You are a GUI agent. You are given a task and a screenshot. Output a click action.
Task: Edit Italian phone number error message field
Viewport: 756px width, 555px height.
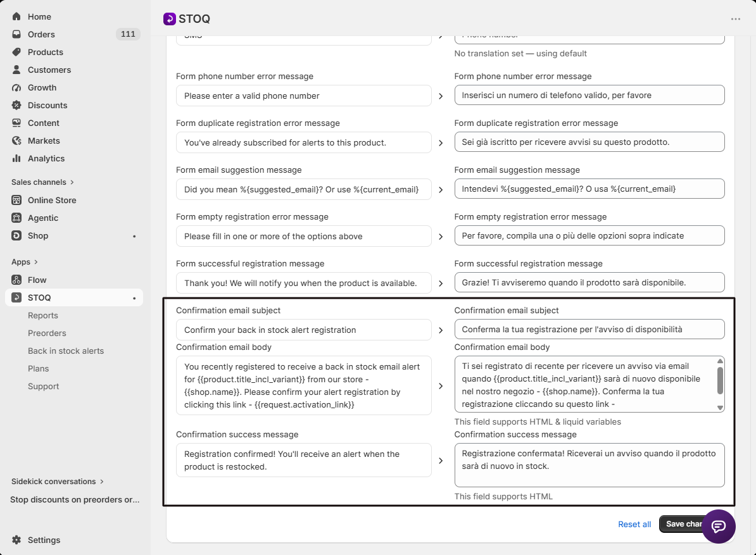click(x=589, y=95)
